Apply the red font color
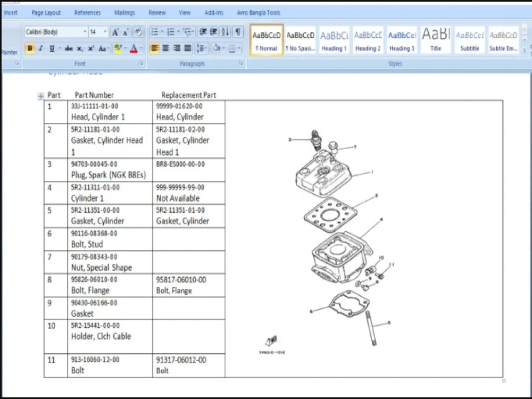532x399 pixels. pyautogui.click(x=134, y=48)
